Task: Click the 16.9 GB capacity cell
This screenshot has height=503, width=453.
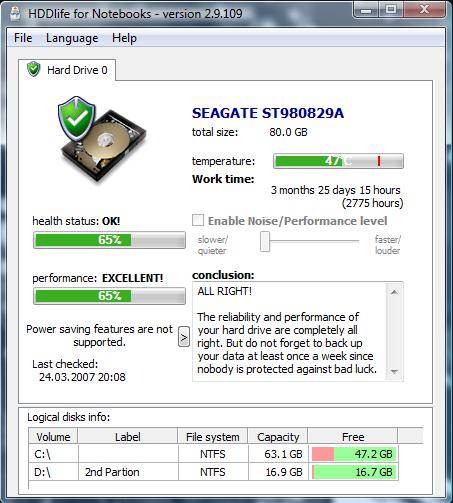Action: point(278,472)
